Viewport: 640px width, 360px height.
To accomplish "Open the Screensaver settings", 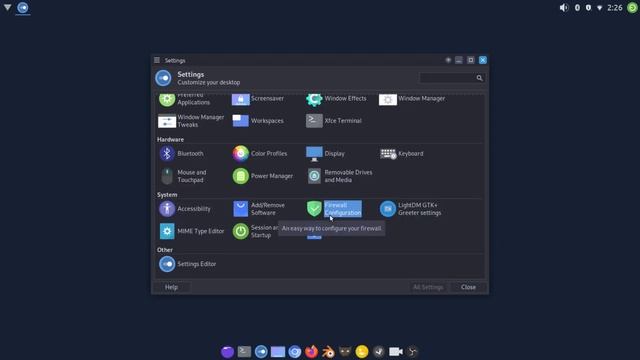I will tap(258, 99).
